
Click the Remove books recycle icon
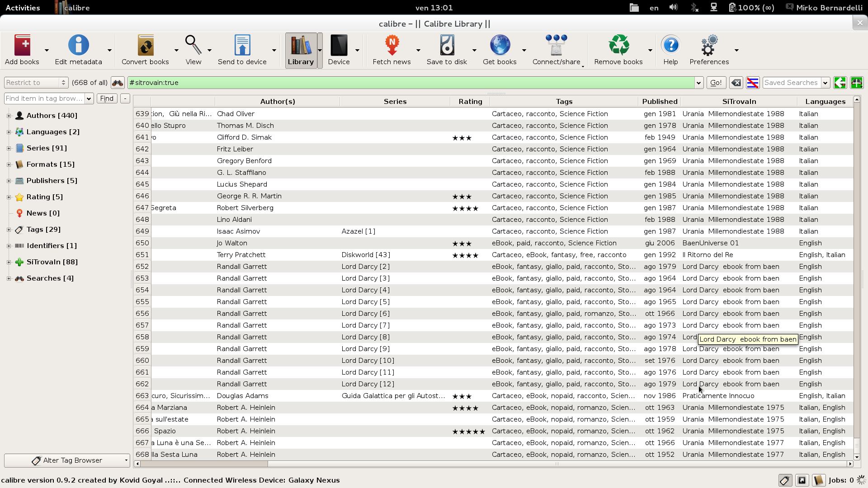pos(618,46)
